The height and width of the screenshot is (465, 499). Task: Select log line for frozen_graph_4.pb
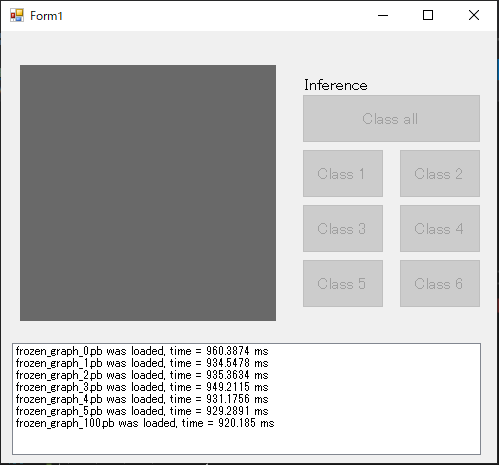(x=142, y=399)
